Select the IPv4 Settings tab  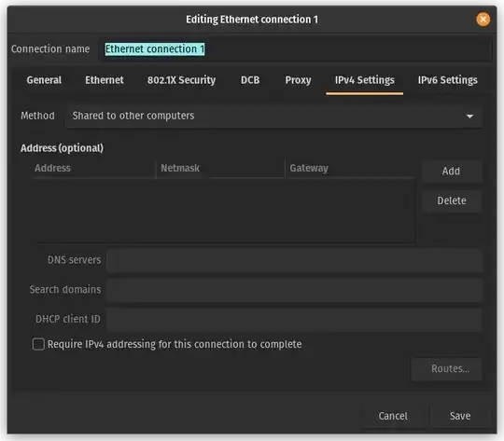[365, 80]
